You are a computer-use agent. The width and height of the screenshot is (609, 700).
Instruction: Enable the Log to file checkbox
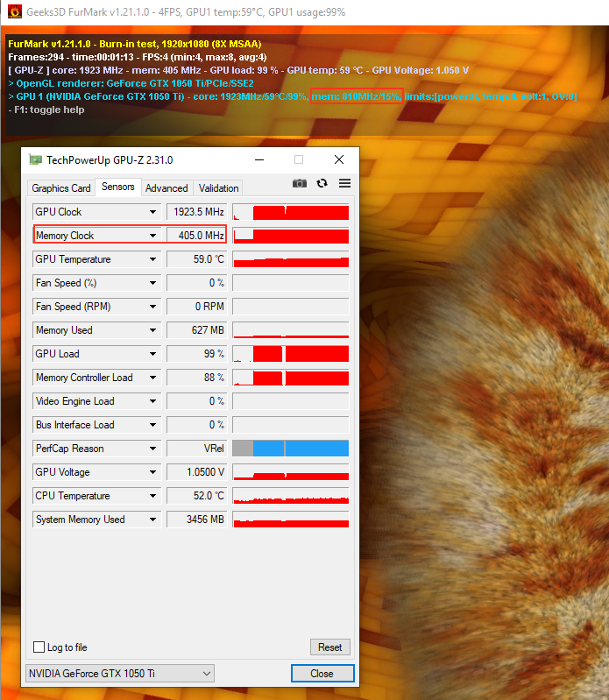pyautogui.click(x=39, y=647)
